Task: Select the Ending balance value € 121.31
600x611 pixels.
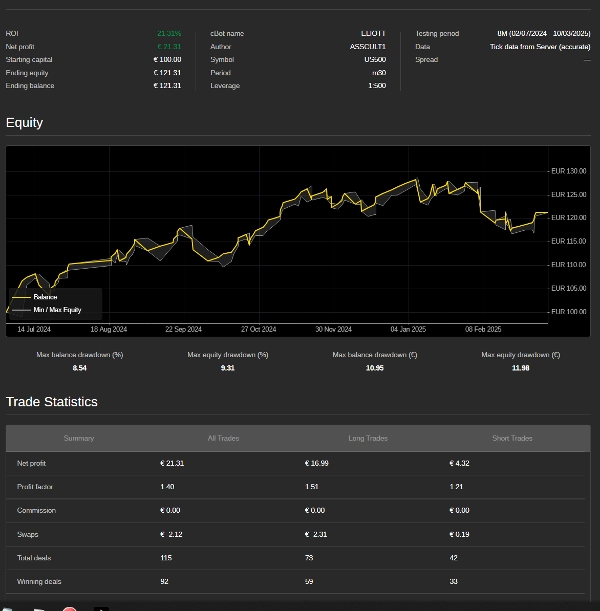Action: 167,86
